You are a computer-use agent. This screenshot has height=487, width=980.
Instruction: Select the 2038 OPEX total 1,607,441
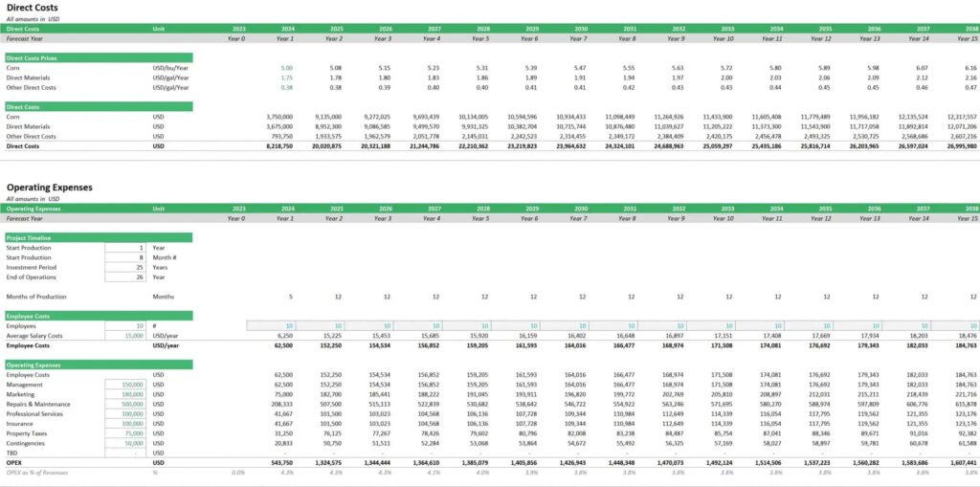pyautogui.click(x=962, y=463)
